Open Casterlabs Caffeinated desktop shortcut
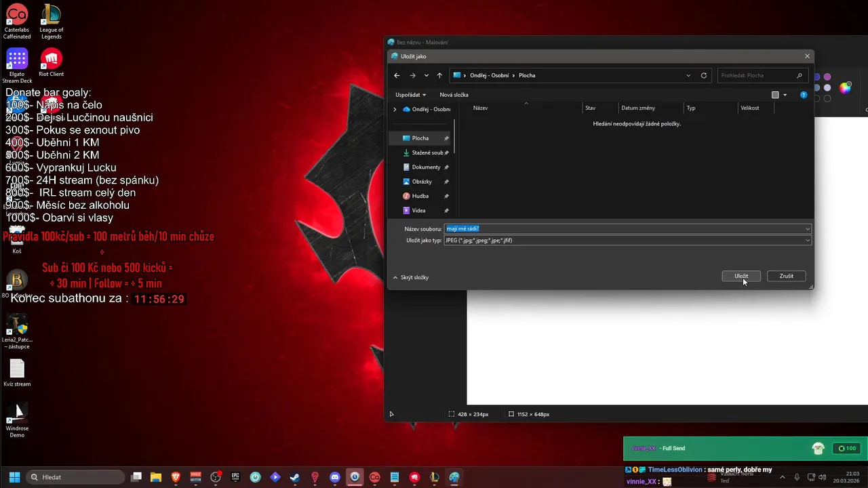 tap(17, 22)
